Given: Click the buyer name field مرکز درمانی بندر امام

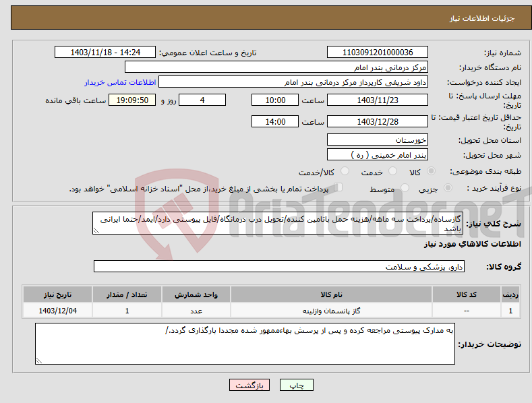Looking at the screenshot, I should click(x=276, y=67).
